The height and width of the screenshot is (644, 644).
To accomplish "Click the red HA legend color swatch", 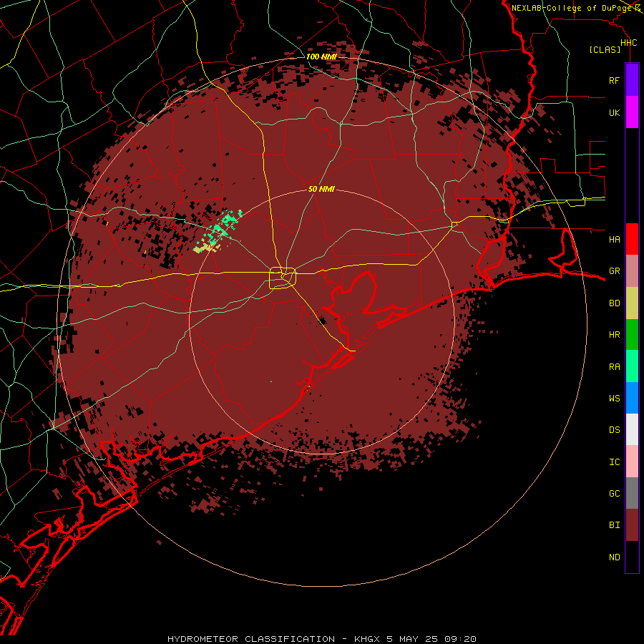I will coord(632,239).
